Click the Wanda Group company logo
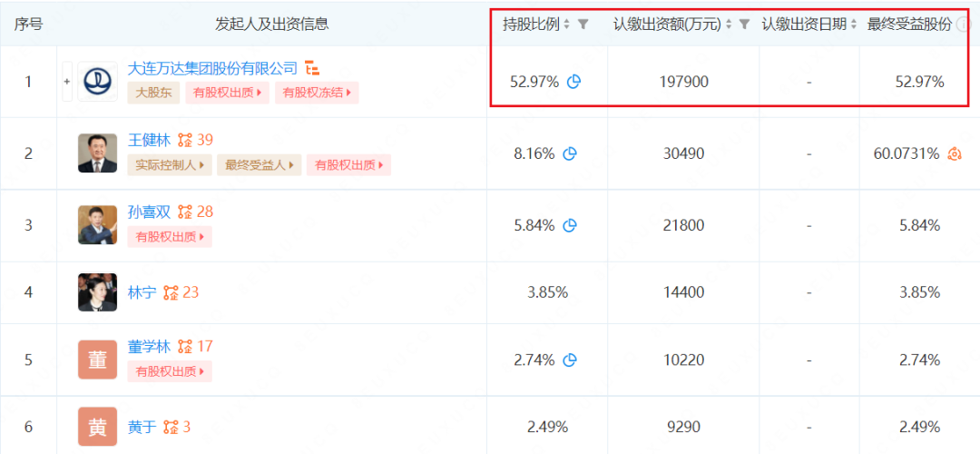980x454 pixels. [x=97, y=82]
